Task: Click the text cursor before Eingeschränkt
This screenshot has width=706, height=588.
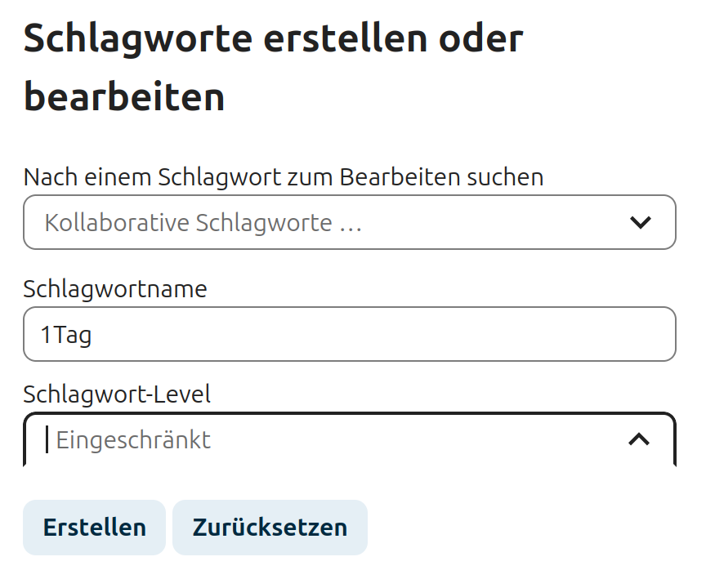Action: click(47, 439)
